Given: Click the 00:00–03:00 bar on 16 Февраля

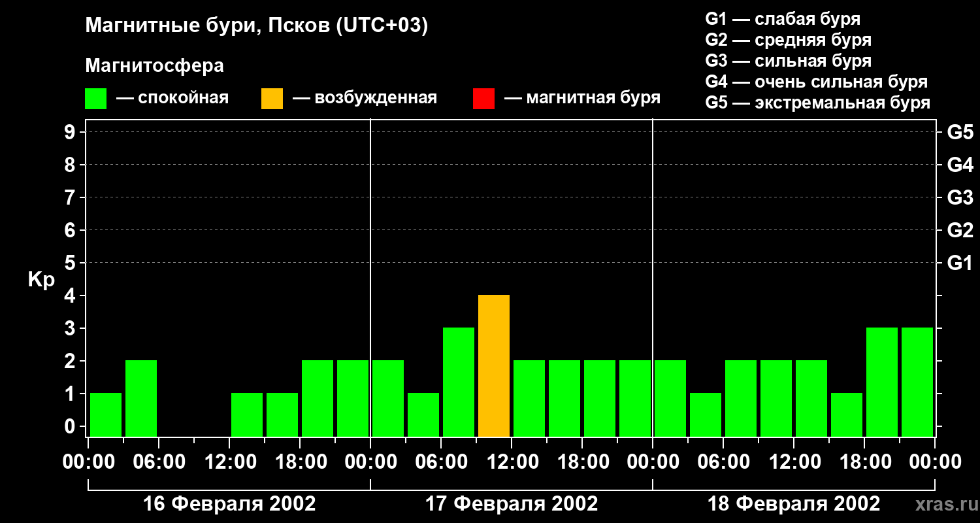Looking at the screenshot, I should [x=106, y=414].
